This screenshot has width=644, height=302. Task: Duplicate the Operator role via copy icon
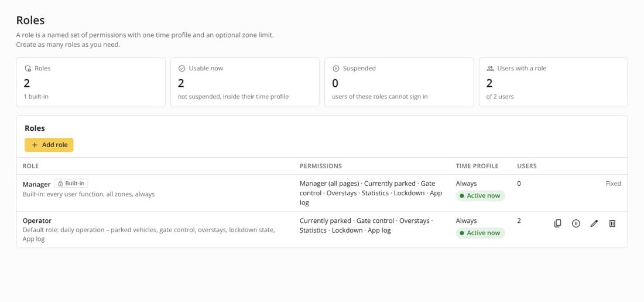557,223
